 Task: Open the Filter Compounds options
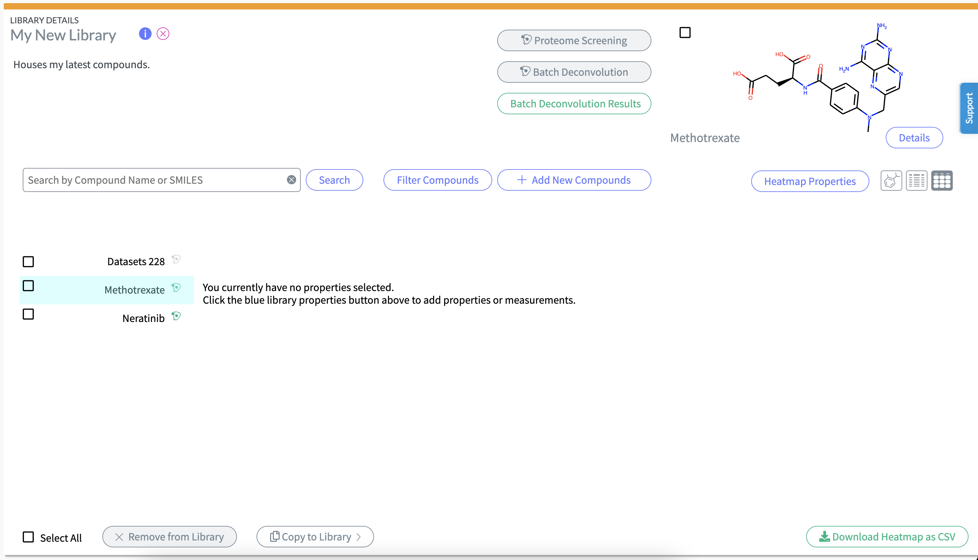437,180
